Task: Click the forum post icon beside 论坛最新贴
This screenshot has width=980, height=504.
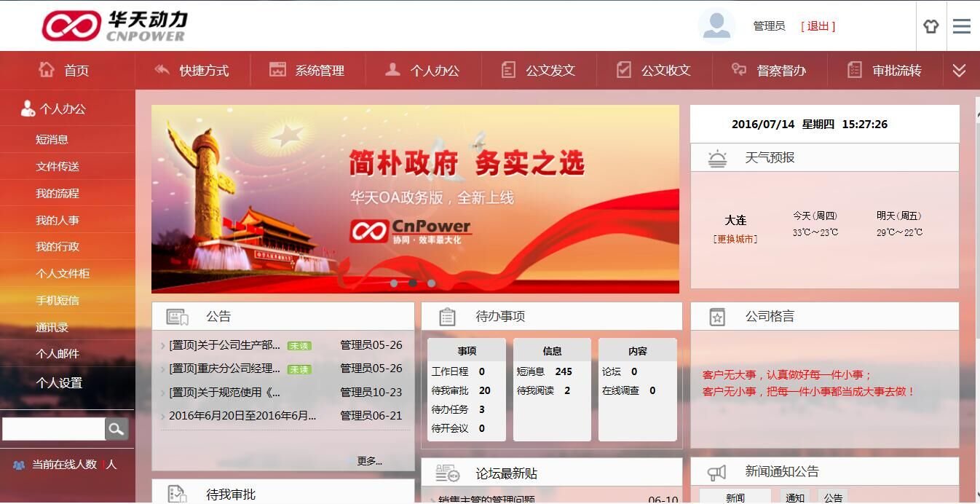Action: click(446, 472)
